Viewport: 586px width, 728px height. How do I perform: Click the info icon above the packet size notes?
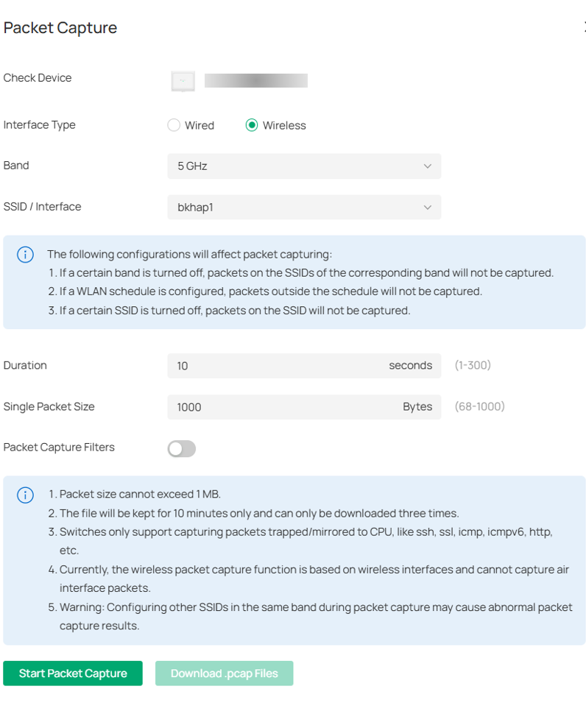coord(25,495)
